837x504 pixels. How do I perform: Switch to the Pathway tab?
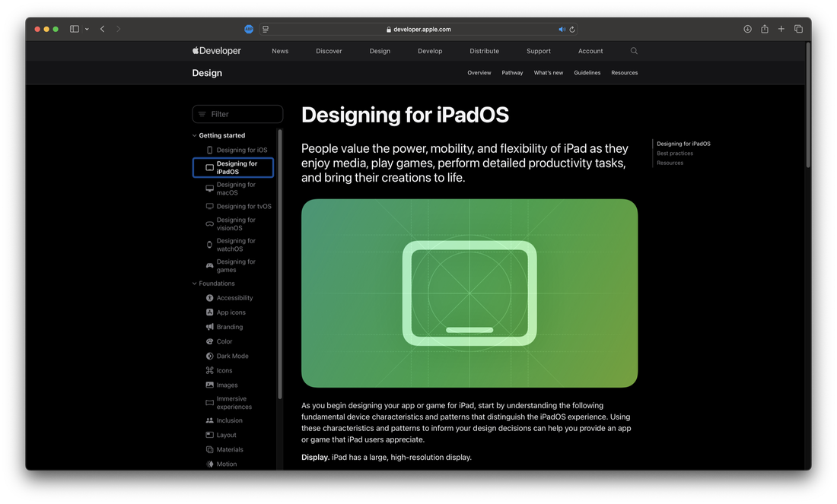[512, 72]
